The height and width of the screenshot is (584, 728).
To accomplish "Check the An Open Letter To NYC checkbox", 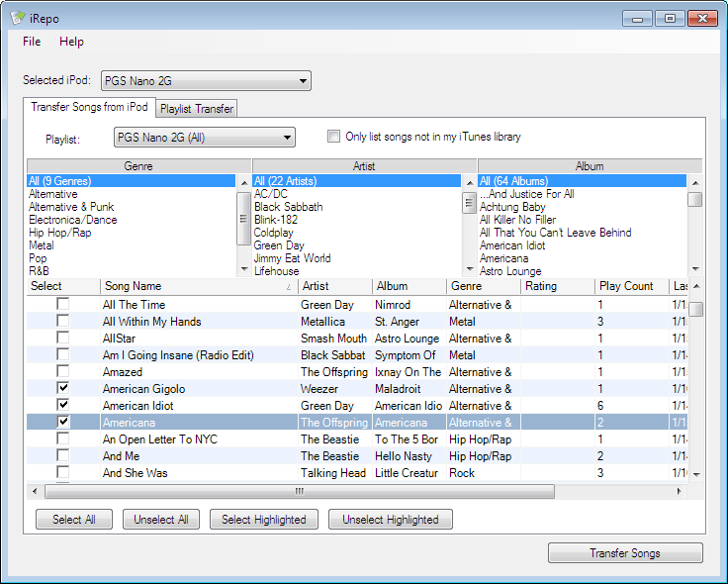I will [62, 438].
